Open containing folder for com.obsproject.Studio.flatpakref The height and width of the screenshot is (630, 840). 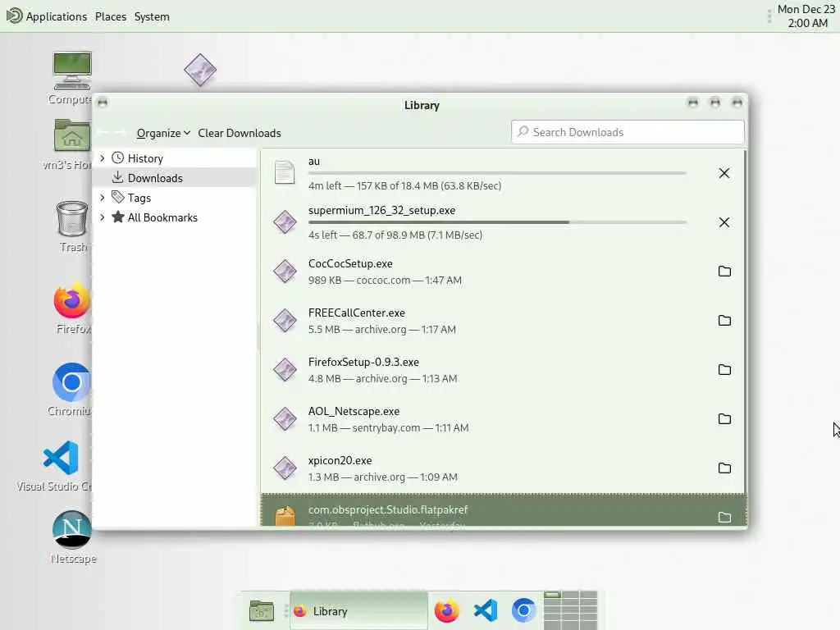724,517
